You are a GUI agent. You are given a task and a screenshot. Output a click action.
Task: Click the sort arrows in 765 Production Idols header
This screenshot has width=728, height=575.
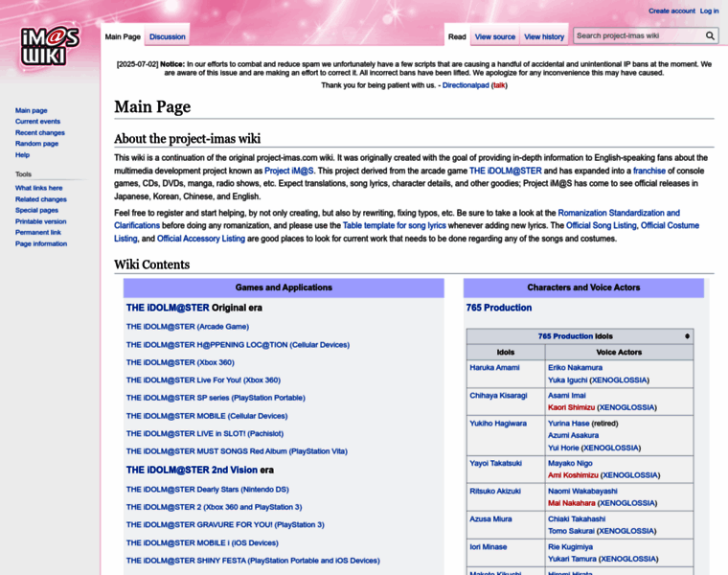click(x=687, y=336)
